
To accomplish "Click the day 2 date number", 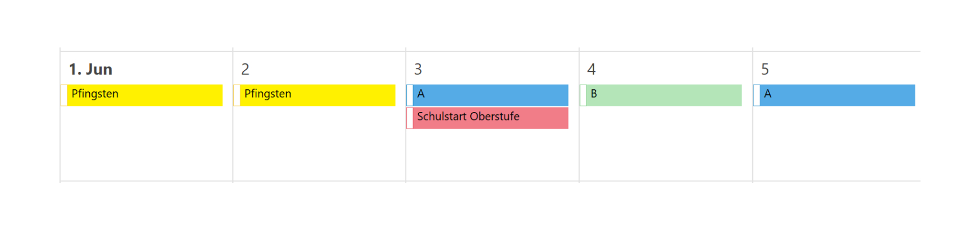I will click(245, 70).
